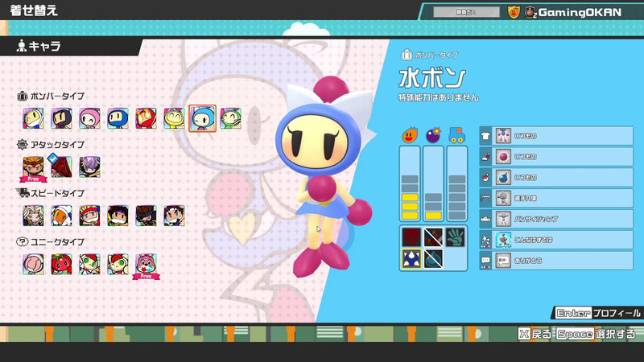Open the gray figure entrance pose row
This screenshot has width=644, height=362.
[x=556, y=198]
